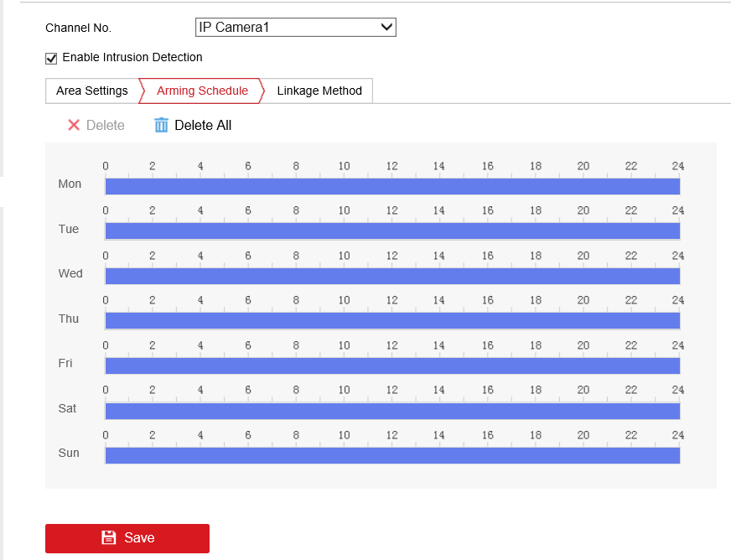731x560 pixels.
Task: Select Saturday's arming time bar
Action: (392, 411)
